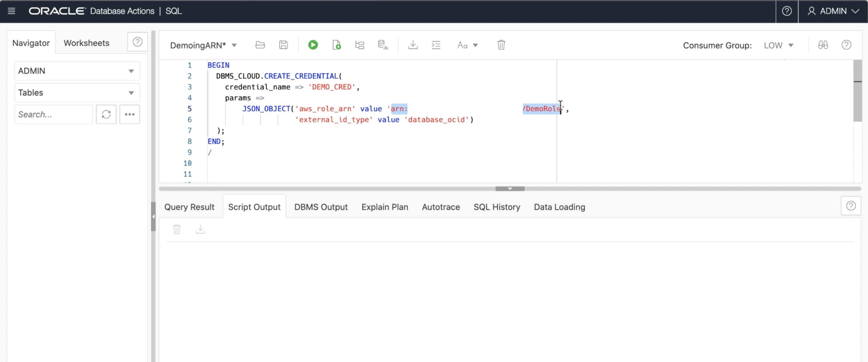Click the navigator Search field
The image size is (868, 362).
pyautogui.click(x=53, y=115)
